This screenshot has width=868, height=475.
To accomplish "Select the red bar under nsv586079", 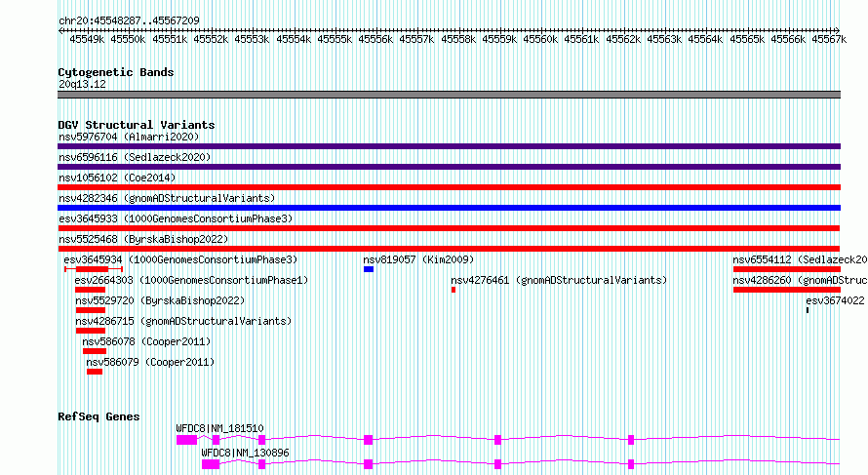I will pos(95,372).
